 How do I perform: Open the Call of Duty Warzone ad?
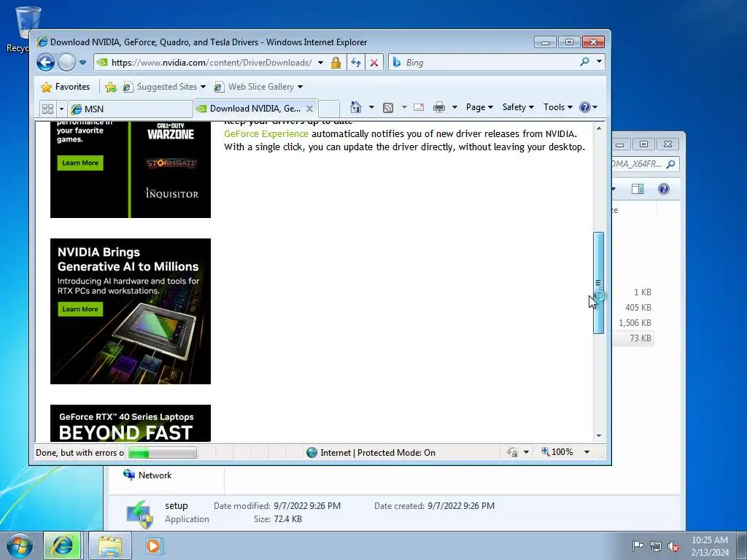(x=171, y=131)
